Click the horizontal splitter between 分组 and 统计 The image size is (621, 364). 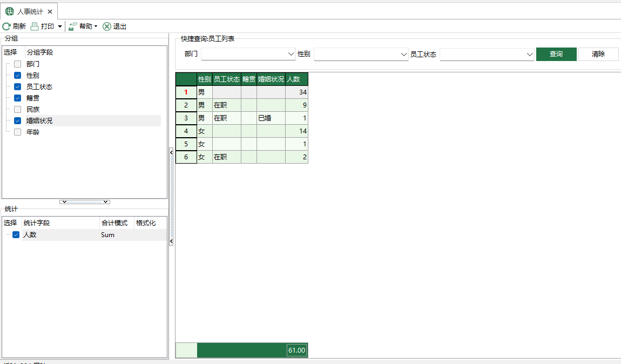(85, 202)
